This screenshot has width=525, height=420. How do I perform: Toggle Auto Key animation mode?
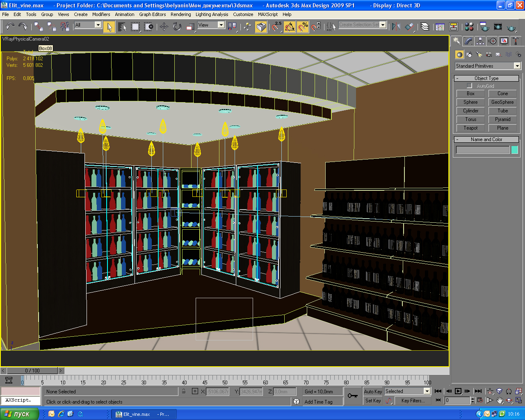coord(372,391)
